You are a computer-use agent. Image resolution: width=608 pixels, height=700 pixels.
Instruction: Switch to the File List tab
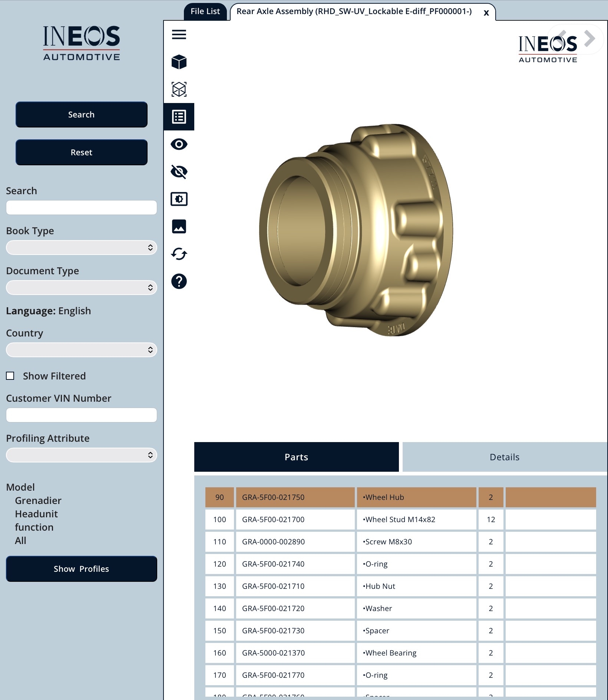click(x=205, y=11)
